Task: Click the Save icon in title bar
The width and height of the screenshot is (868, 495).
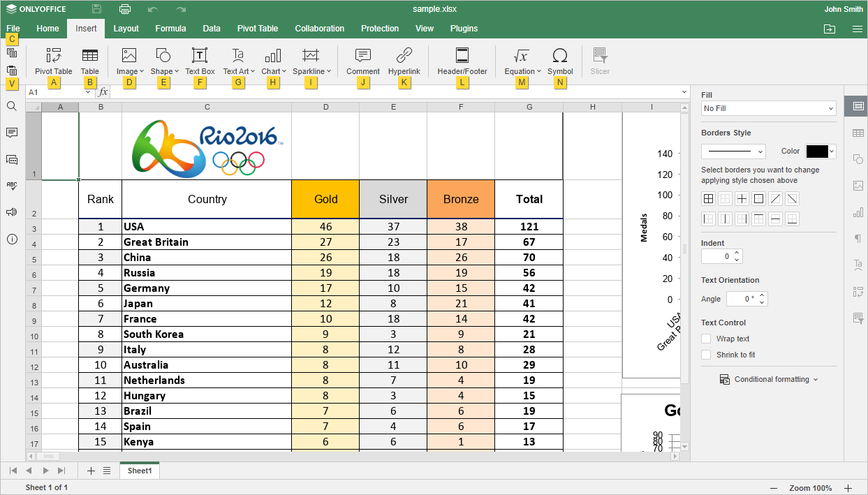Action: (97, 9)
